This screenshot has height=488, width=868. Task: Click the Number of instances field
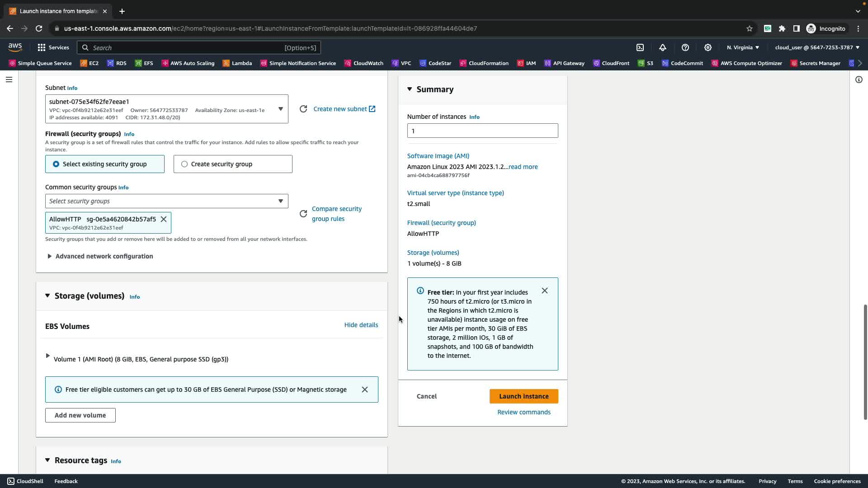pos(482,131)
